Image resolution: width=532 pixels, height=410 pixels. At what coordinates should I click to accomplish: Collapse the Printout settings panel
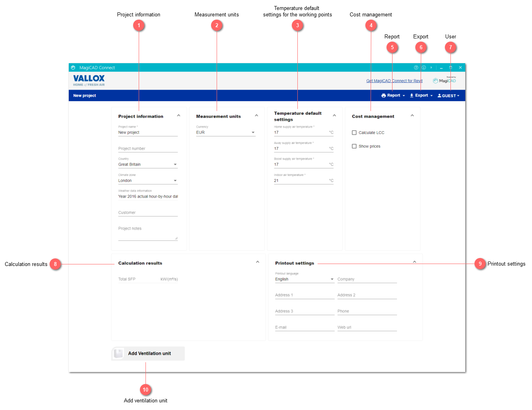[x=414, y=262]
